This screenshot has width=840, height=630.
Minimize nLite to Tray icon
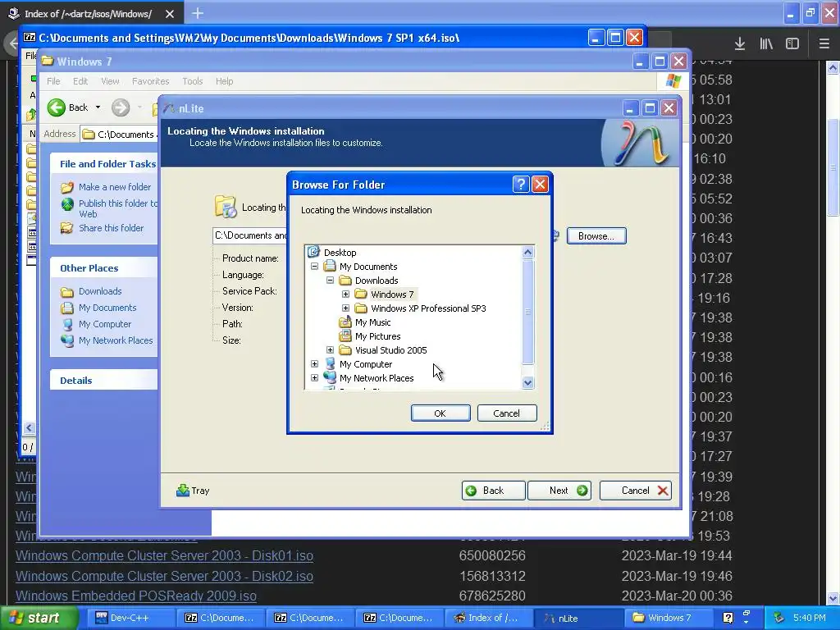(x=193, y=491)
